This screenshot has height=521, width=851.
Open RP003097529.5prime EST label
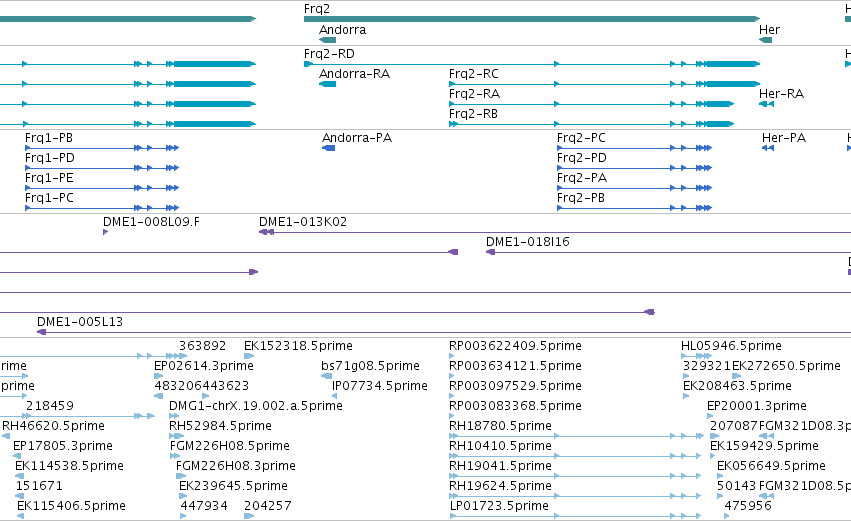tap(515, 386)
